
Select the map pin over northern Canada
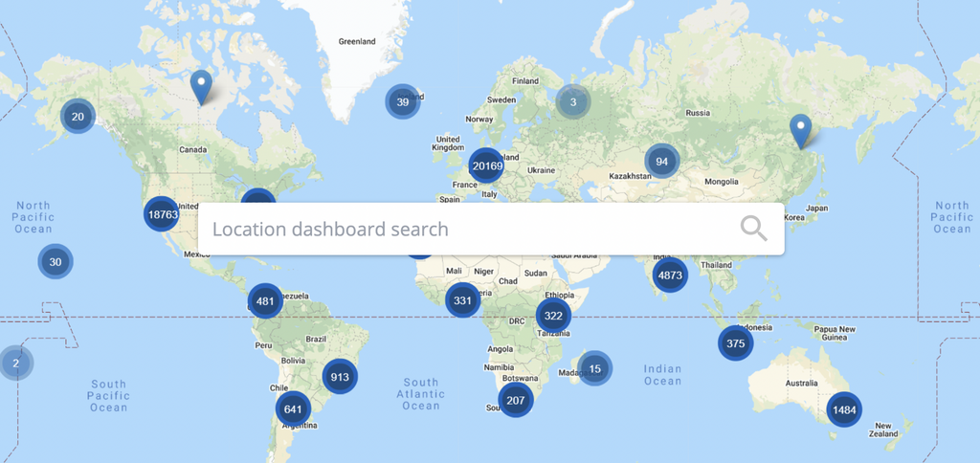tap(201, 86)
